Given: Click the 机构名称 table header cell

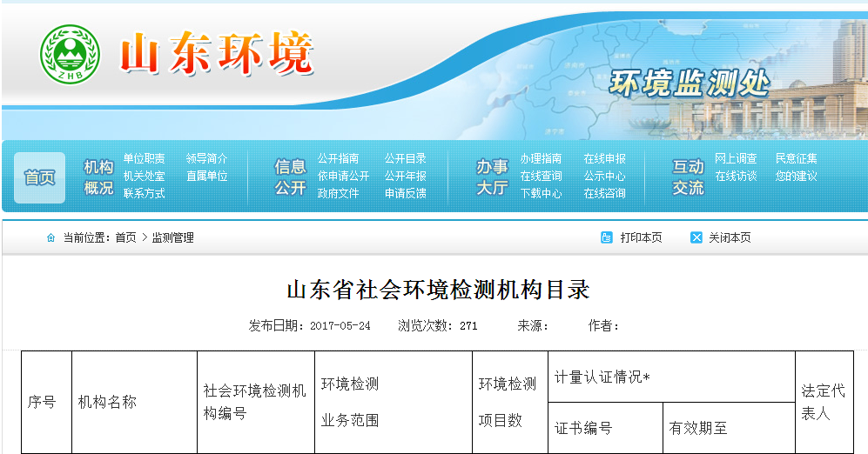Looking at the screenshot, I should click(x=135, y=402).
